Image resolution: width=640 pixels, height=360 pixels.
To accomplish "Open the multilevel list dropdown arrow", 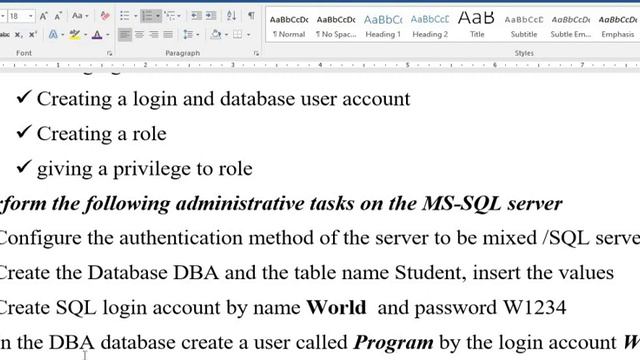I will tap(179, 16).
